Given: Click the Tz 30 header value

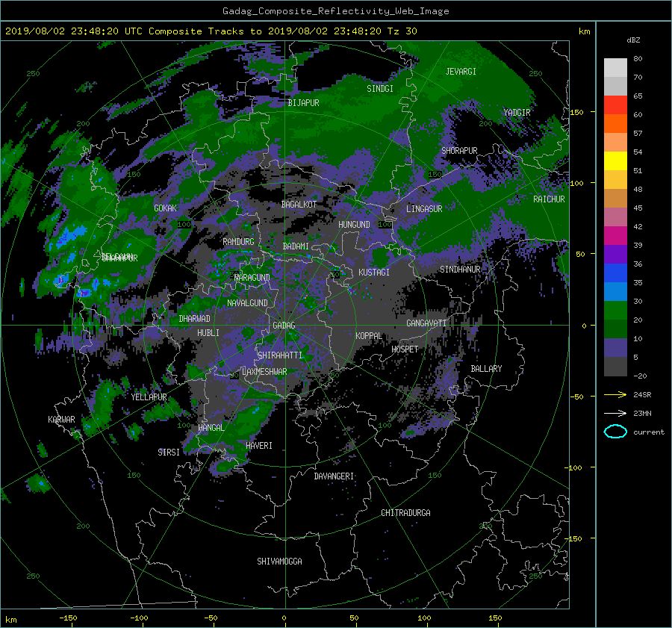Looking at the screenshot, I should click(x=402, y=31).
